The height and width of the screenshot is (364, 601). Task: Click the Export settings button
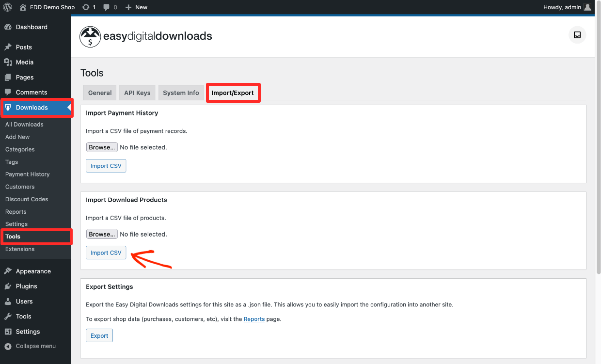point(99,335)
